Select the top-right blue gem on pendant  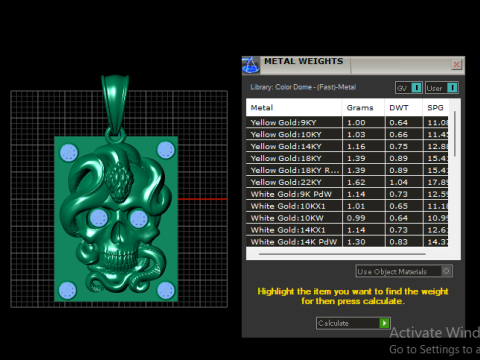coord(166,150)
